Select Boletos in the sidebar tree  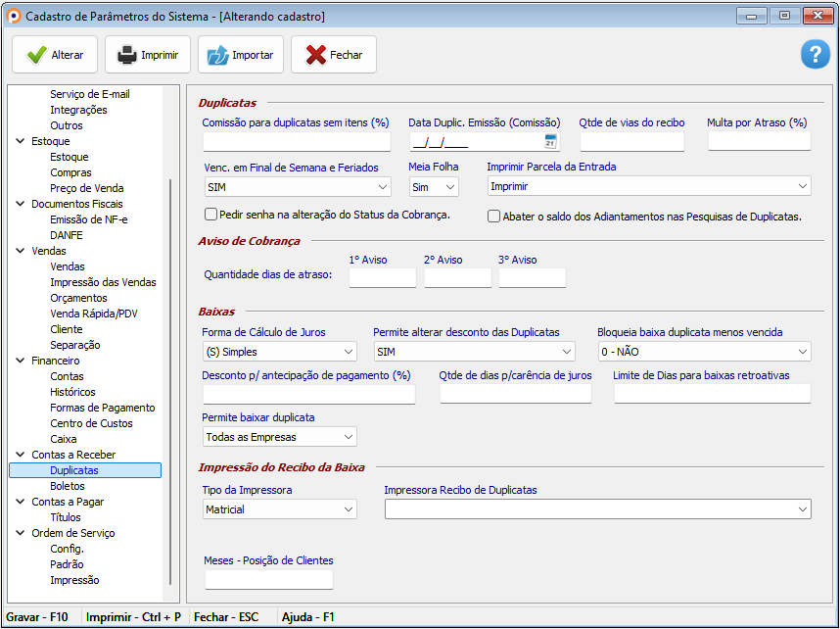pos(68,486)
